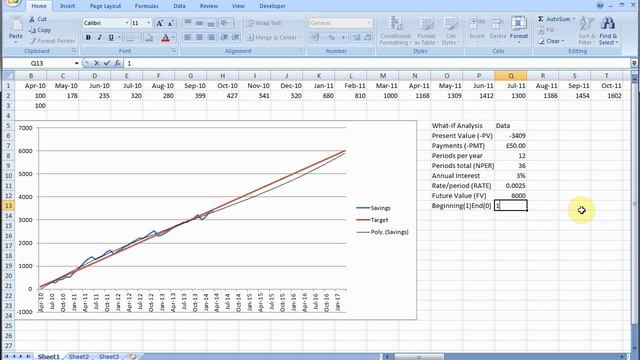Click the Fill Color bucket

[x=149, y=38]
